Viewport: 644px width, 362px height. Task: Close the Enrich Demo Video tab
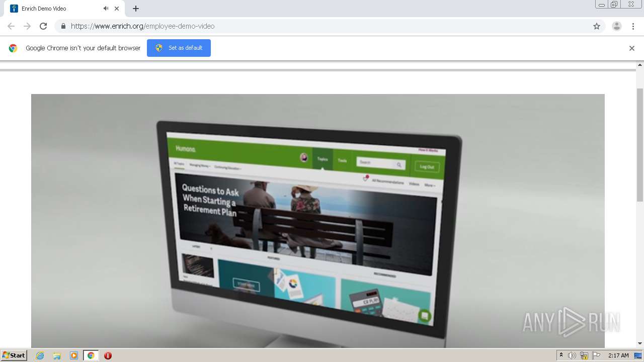pos(117,9)
